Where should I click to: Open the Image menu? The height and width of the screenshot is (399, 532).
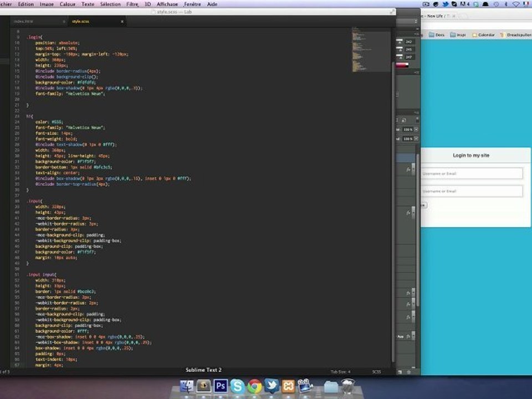click(x=47, y=4)
